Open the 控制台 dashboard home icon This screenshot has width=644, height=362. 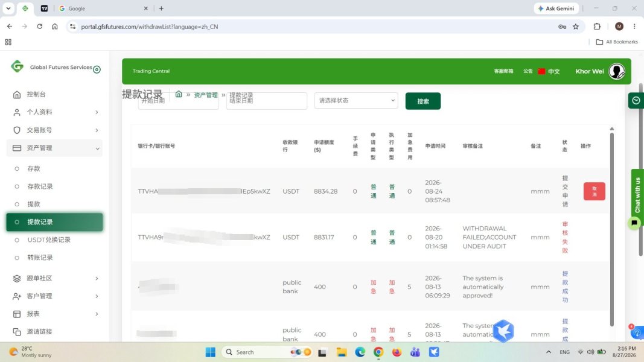(x=17, y=94)
